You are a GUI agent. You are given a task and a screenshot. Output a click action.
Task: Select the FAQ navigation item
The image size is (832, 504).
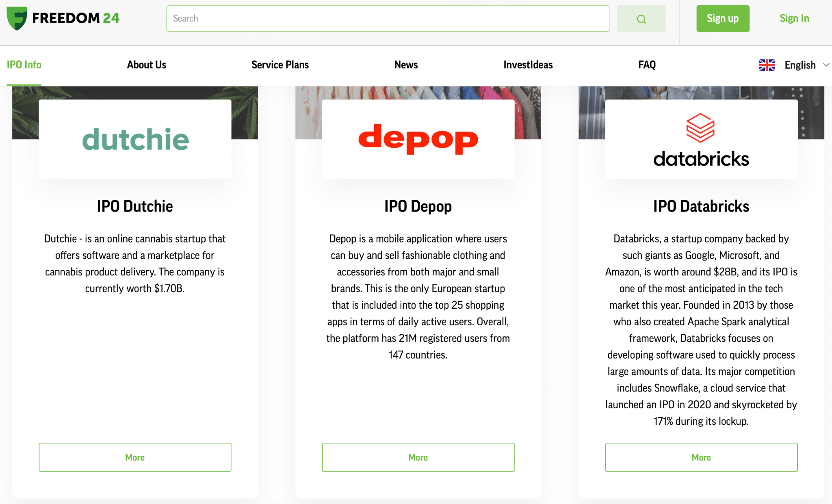(646, 65)
